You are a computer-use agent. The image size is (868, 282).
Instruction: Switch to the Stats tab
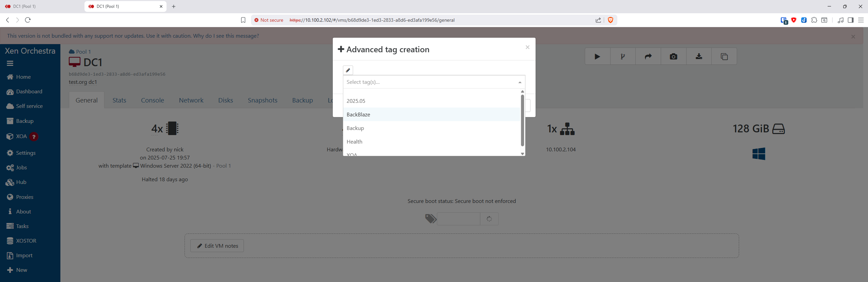(119, 100)
